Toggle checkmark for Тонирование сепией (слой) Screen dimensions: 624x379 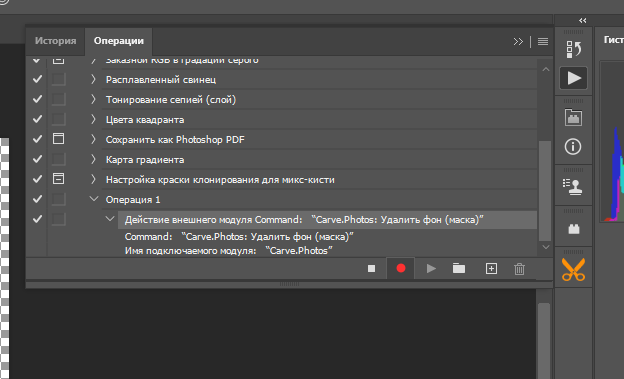click(x=37, y=99)
